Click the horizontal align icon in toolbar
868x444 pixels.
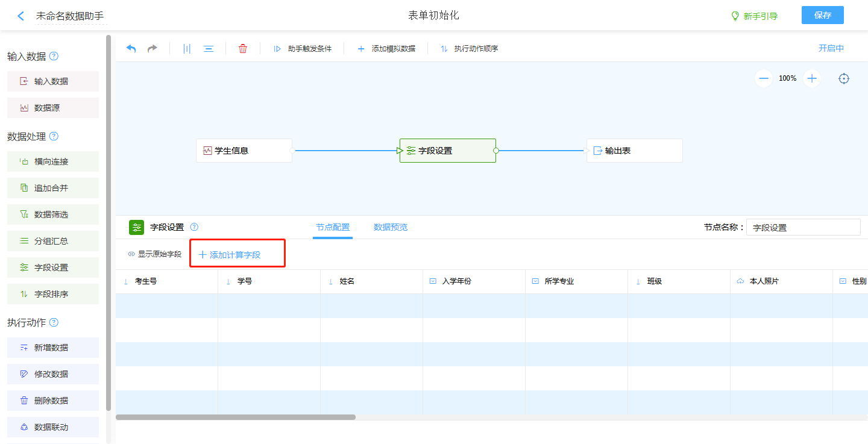coord(209,49)
